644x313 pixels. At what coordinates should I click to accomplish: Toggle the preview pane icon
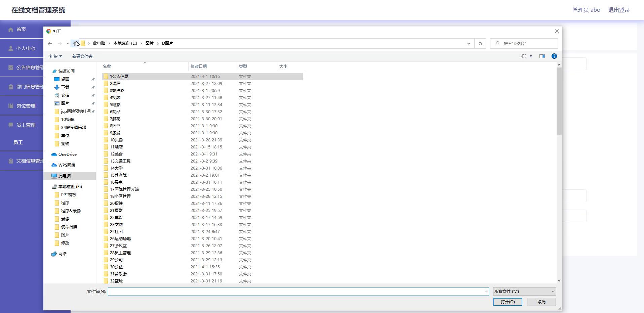point(542,56)
